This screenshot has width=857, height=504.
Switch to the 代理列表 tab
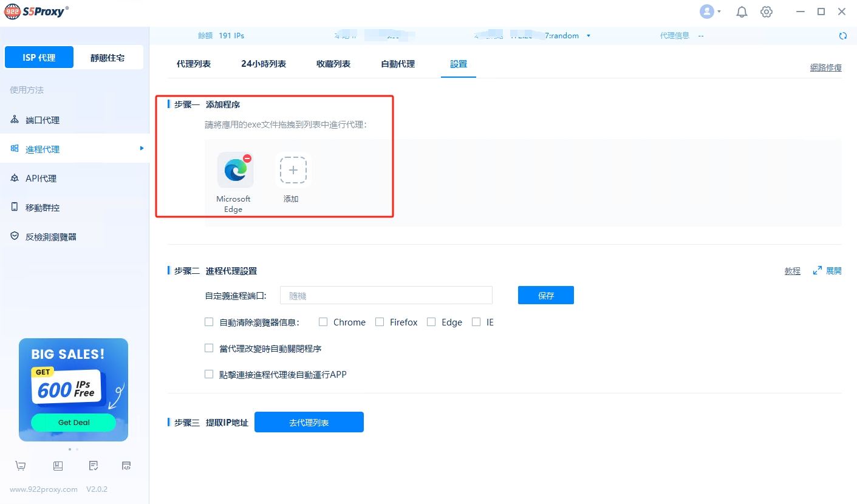tap(194, 64)
